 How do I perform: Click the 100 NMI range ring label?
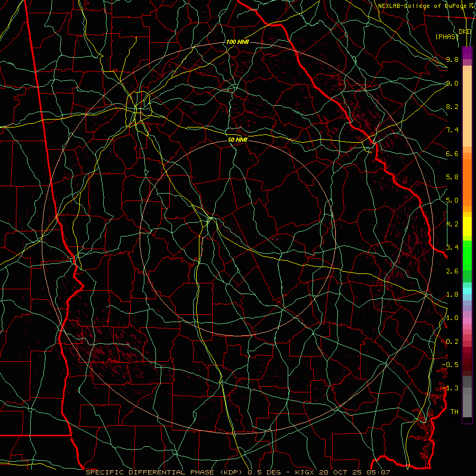tap(237, 42)
